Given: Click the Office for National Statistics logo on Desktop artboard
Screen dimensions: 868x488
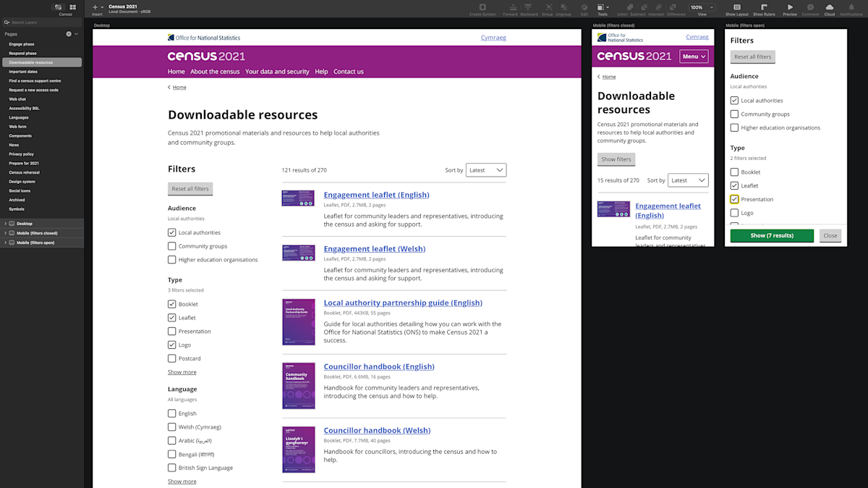Looking at the screenshot, I should point(204,38).
